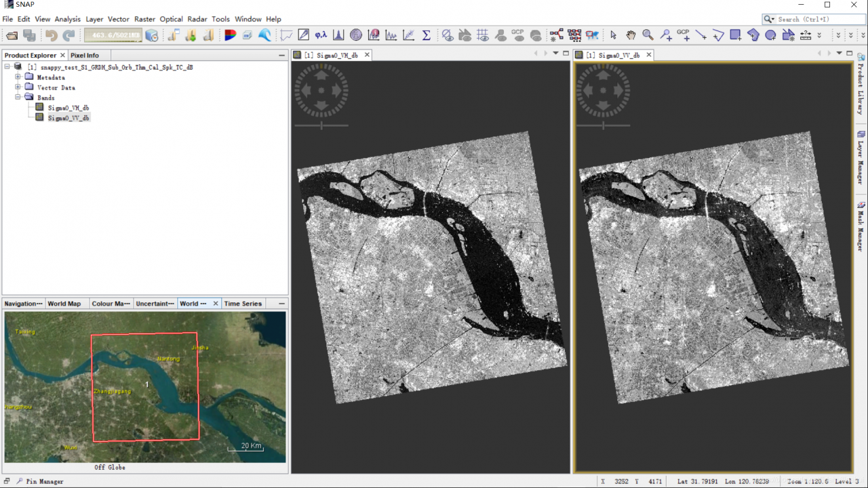Open the Scatter Plot icon
Image resolution: width=868 pixels, height=488 pixels.
tap(409, 35)
